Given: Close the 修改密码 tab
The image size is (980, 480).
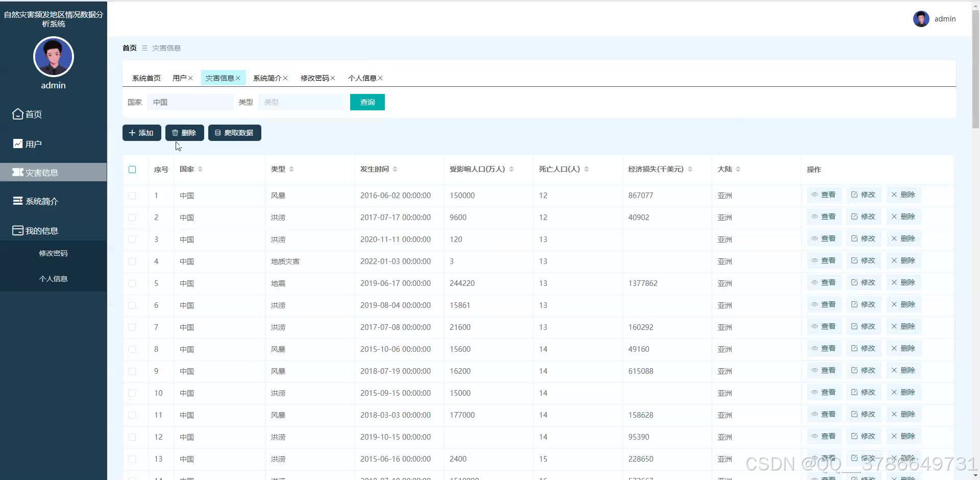Looking at the screenshot, I should 333,78.
